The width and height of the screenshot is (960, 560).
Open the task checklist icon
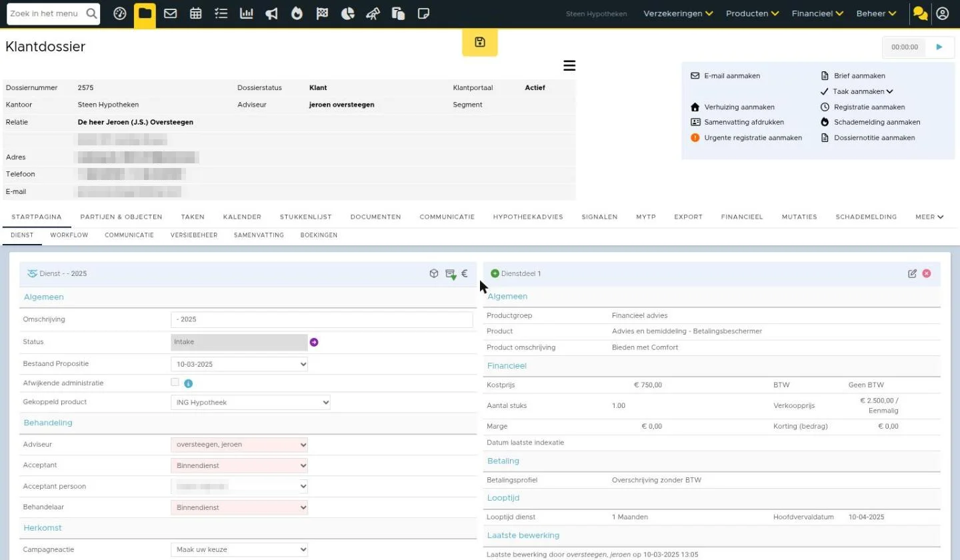pyautogui.click(x=221, y=13)
